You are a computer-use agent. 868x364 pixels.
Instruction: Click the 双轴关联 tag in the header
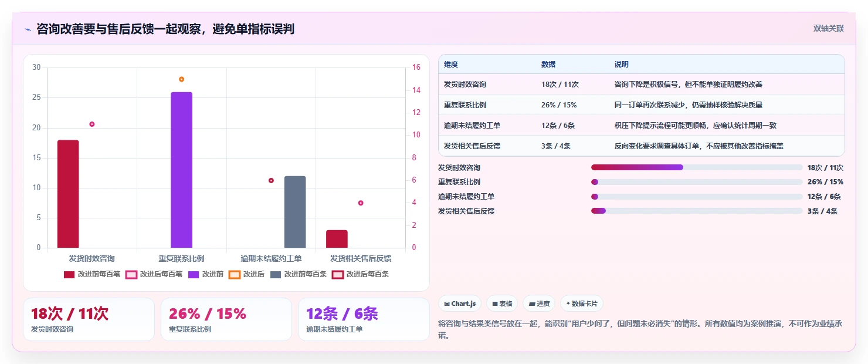[828, 29]
